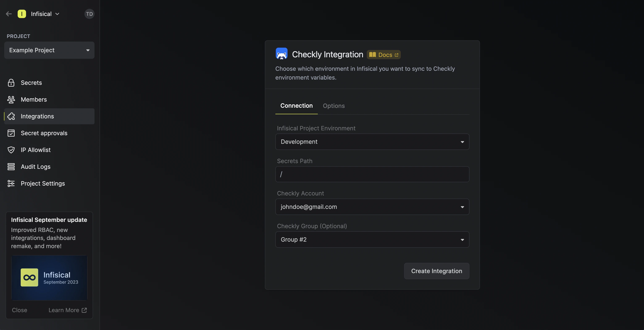Open Secret approvals page

coord(49,133)
